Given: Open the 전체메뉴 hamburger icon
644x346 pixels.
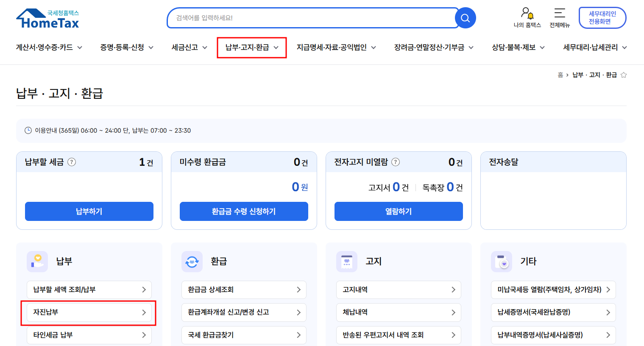Looking at the screenshot, I should [x=560, y=14].
